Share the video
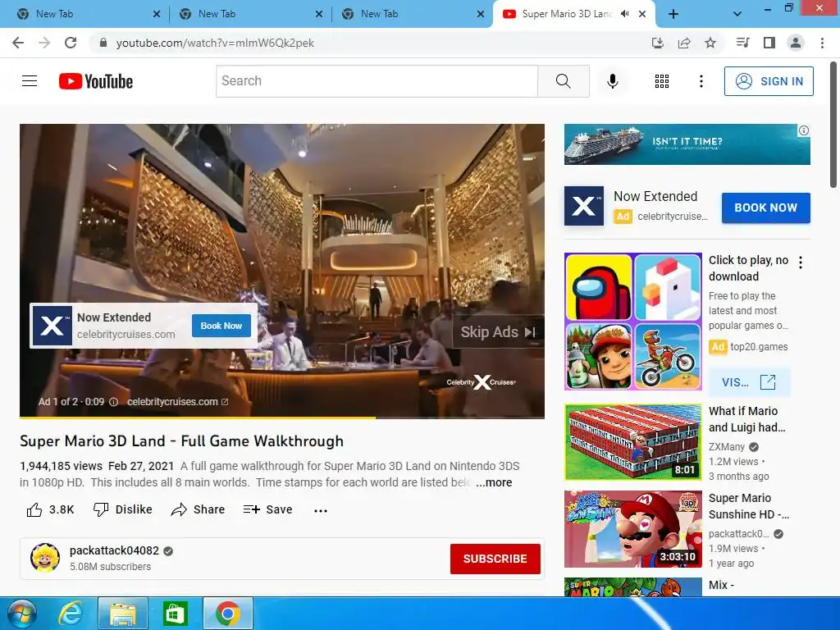The width and height of the screenshot is (840, 630). pos(198,509)
